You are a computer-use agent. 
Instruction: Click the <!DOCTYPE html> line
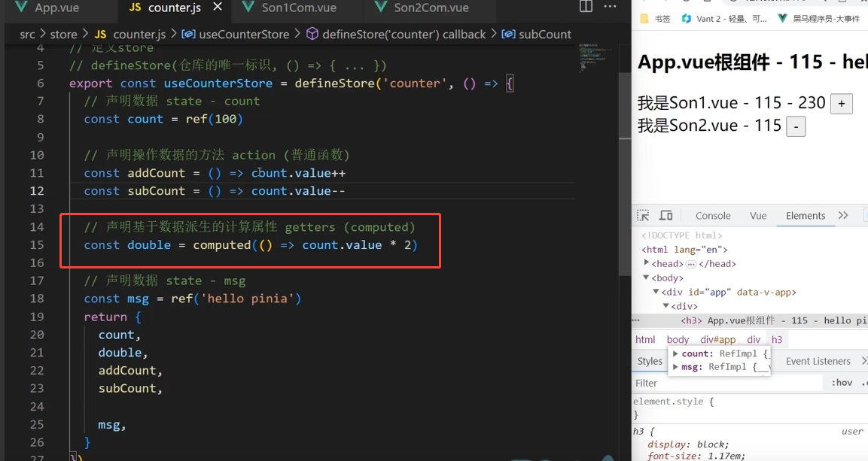[x=681, y=235]
